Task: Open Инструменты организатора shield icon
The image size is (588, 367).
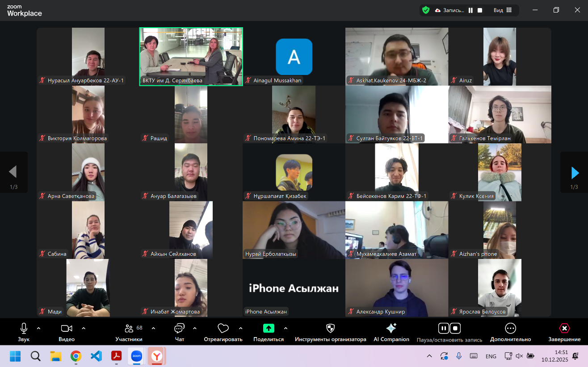Action: pyautogui.click(x=330, y=329)
